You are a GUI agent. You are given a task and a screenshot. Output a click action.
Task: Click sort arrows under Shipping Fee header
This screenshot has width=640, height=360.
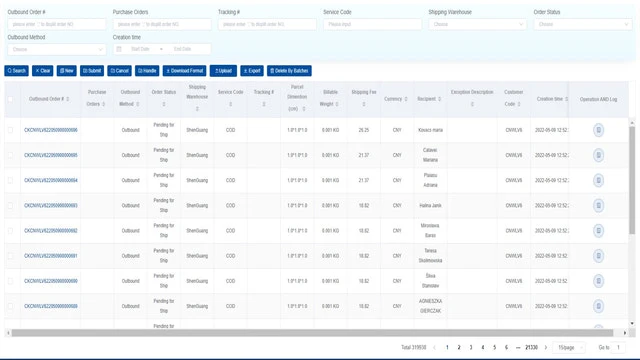364,104
